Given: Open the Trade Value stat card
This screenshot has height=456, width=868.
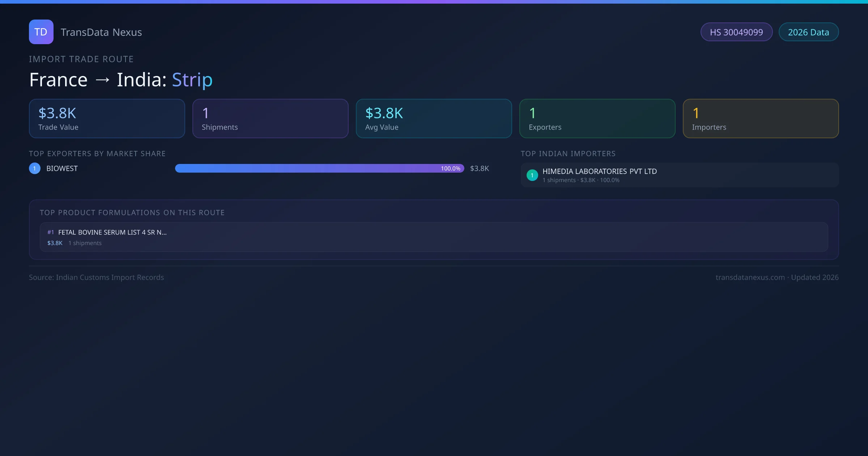Looking at the screenshot, I should click(107, 119).
